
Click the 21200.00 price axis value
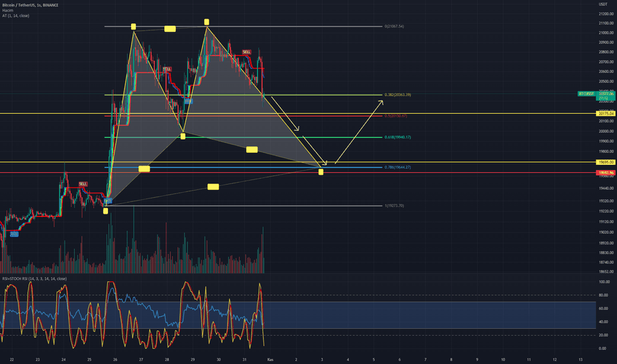pos(606,14)
